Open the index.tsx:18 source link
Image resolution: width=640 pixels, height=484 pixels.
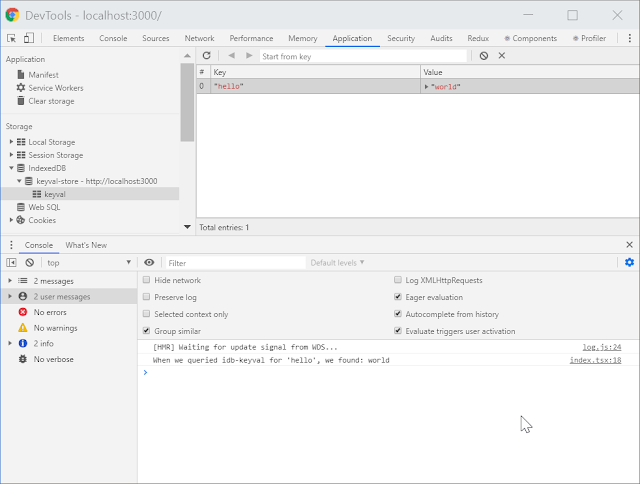point(596,360)
